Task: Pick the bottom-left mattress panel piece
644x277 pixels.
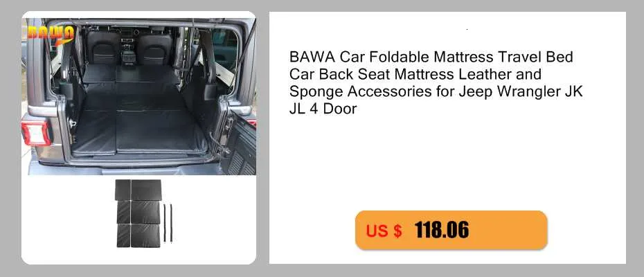Action: (123, 235)
